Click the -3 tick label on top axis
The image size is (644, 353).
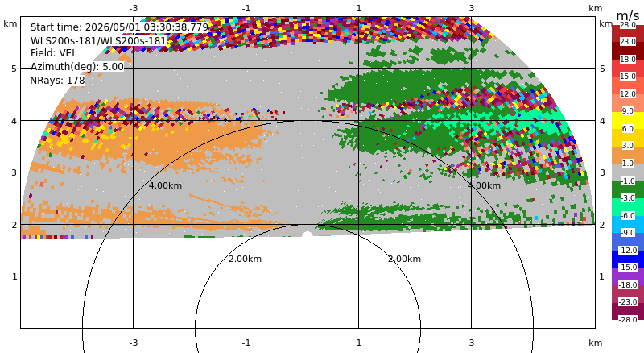point(133,8)
